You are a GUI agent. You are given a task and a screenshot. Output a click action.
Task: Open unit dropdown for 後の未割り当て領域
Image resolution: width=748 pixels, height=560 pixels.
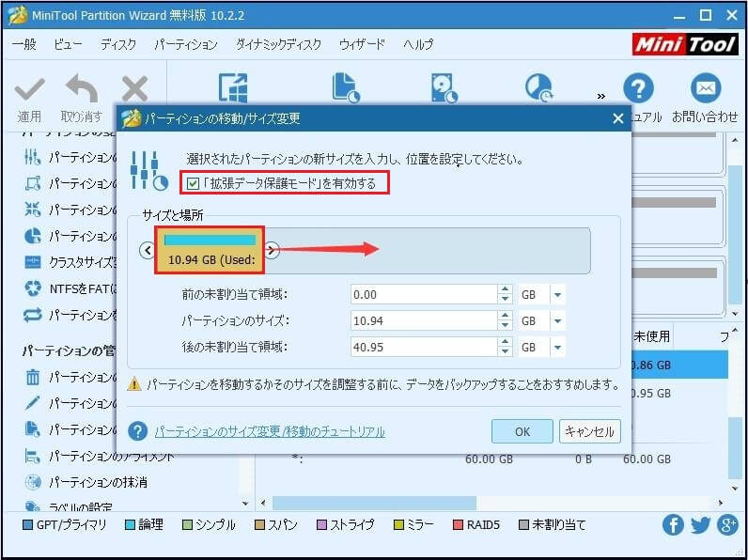(557, 348)
